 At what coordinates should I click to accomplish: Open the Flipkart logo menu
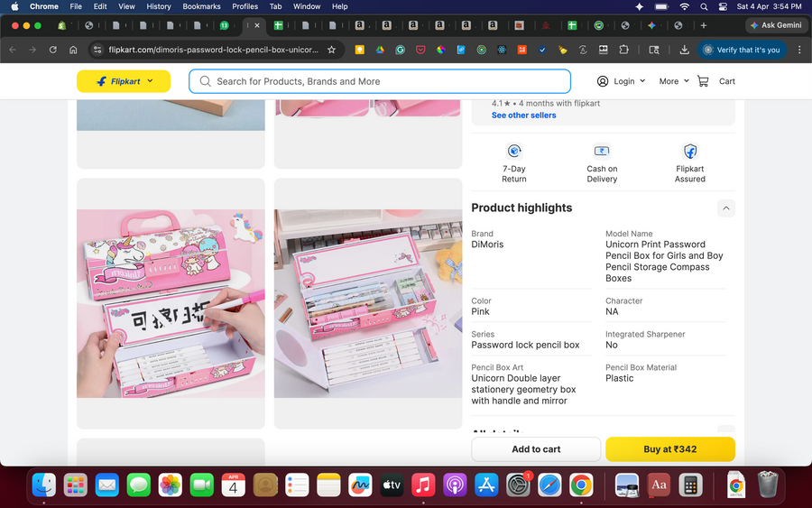pos(124,81)
